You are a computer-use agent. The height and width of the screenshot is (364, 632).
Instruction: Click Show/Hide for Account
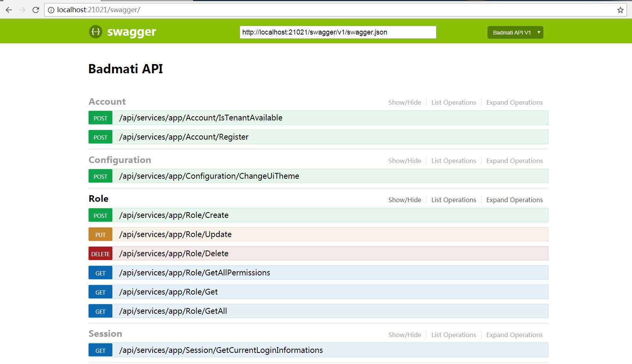405,102
